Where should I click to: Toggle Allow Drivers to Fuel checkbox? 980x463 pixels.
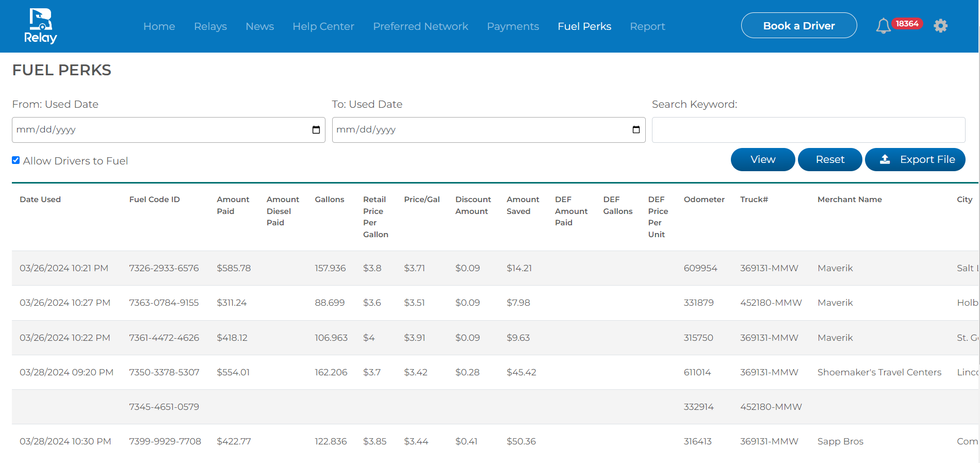click(16, 160)
